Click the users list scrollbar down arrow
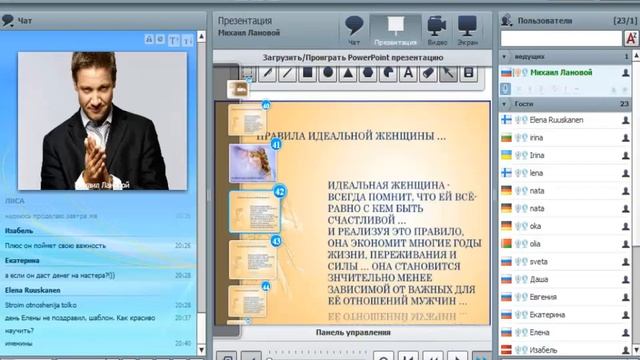Viewport: 640px width, 360px height. pos(636,350)
